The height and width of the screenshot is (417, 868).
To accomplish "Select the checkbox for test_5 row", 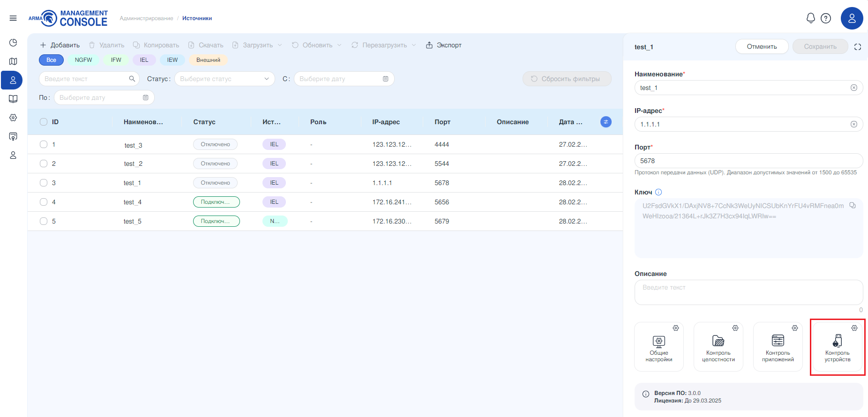I will (x=44, y=221).
